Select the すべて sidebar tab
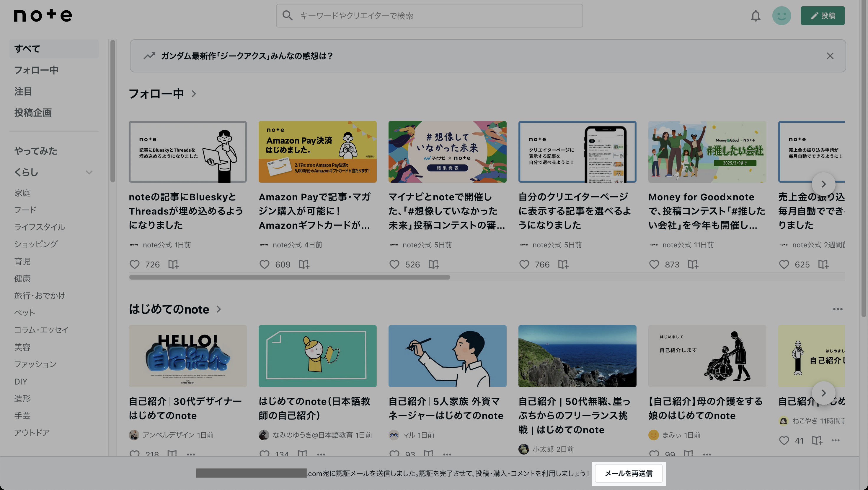 pyautogui.click(x=54, y=49)
